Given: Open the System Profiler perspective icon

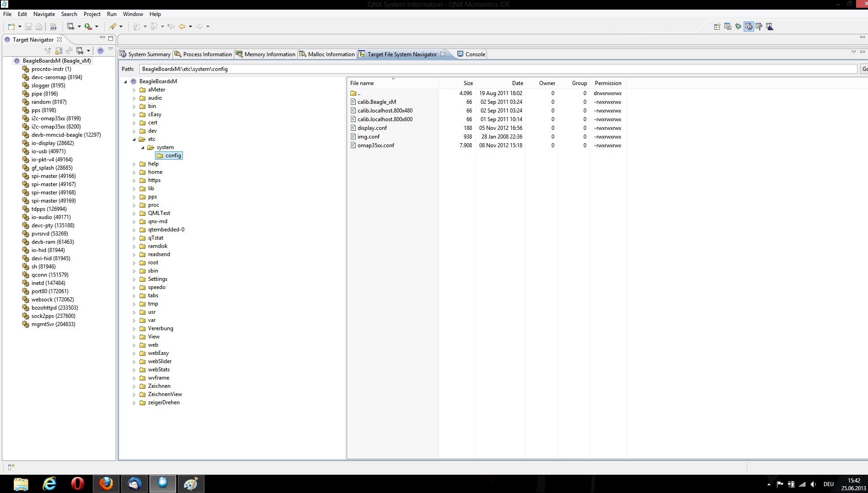Looking at the screenshot, I should click(770, 27).
